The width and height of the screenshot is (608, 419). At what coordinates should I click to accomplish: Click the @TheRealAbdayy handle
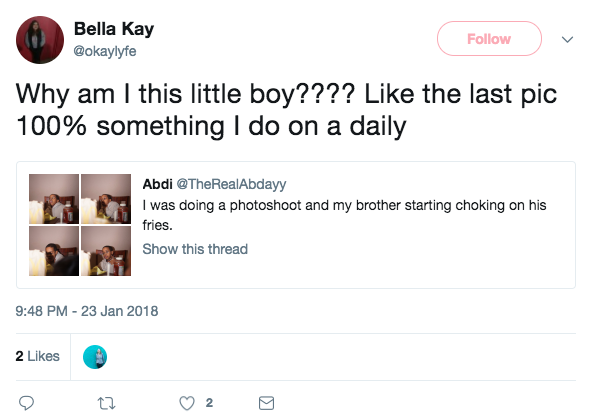coord(232,185)
